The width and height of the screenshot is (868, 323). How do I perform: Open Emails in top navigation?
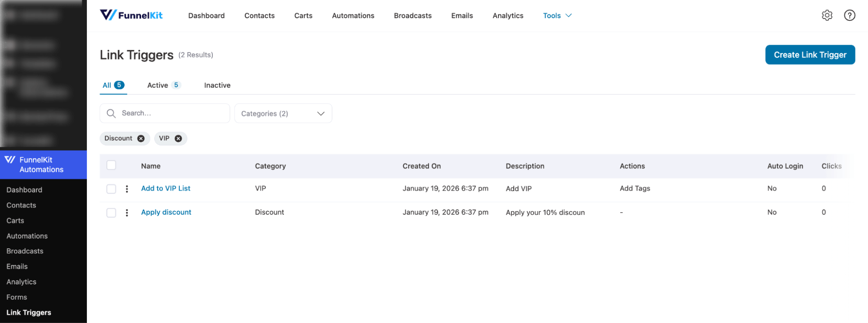click(462, 16)
